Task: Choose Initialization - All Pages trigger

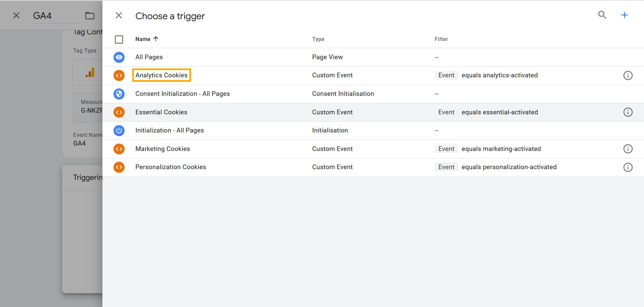Action: click(x=170, y=130)
